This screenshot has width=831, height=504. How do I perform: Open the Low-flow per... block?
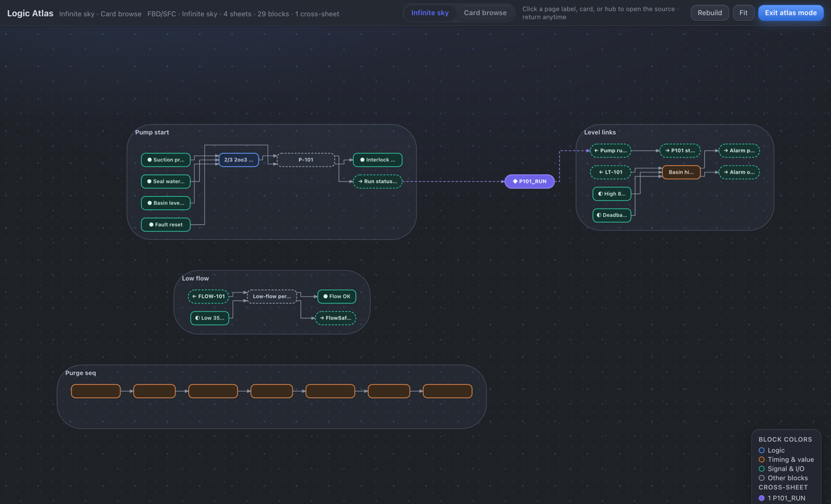pyautogui.click(x=272, y=296)
